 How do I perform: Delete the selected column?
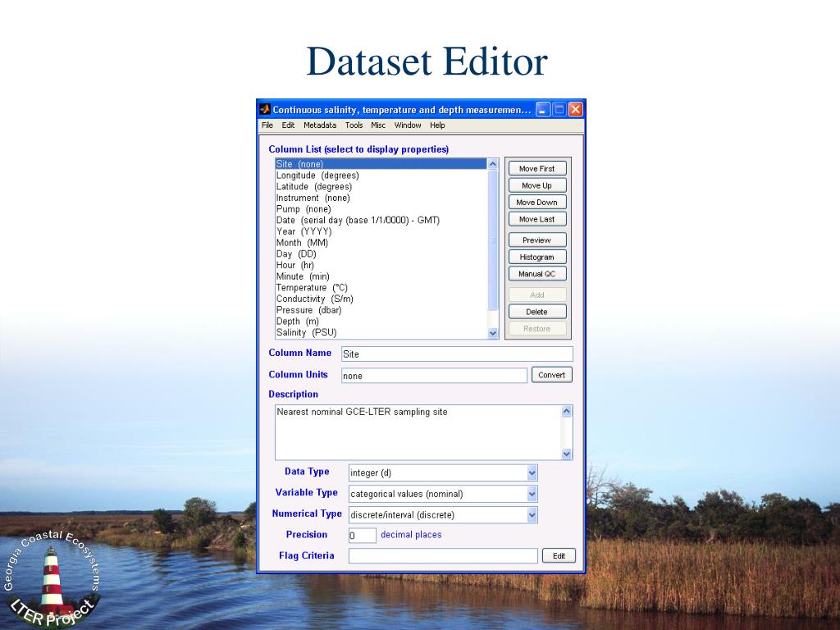536,312
